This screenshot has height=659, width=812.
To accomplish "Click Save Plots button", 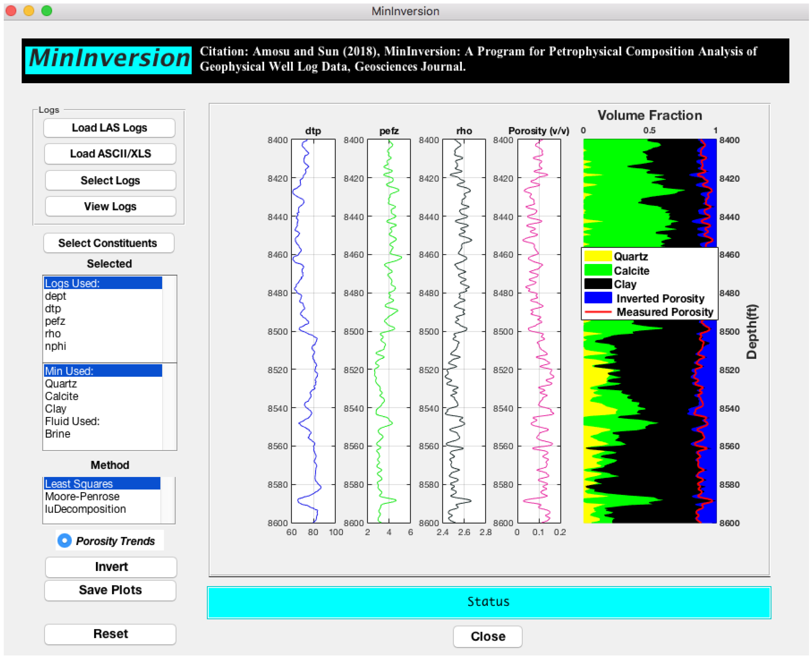I will pos(110,590).
